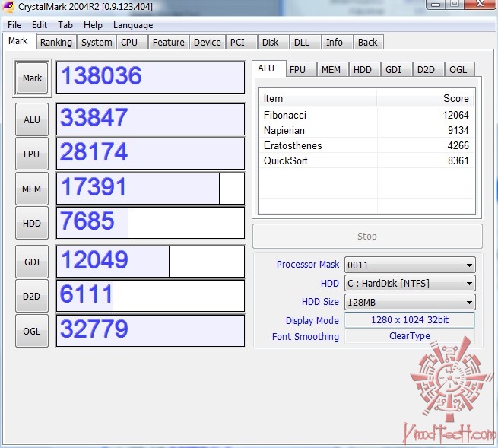This screenshot has height=448, width=498.
Task: Select the Napierian result row
Action: coord(366,130)
